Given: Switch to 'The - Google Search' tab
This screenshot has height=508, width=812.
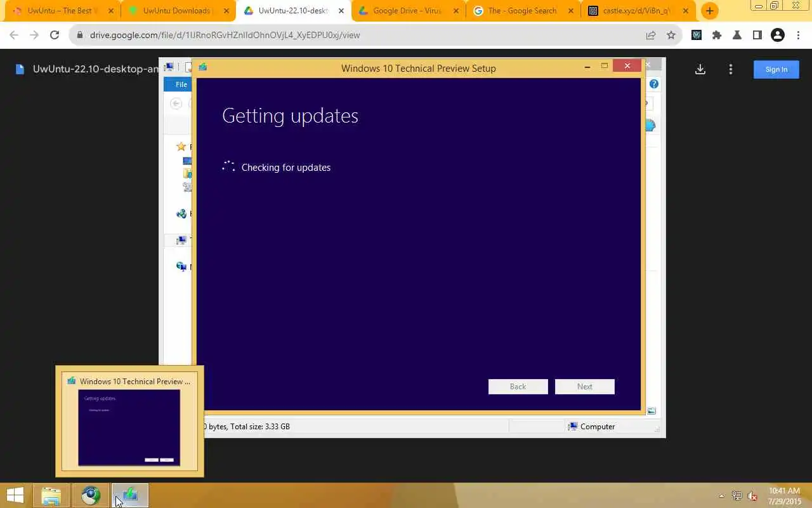Looking at the screenshot, I should click(522, 11).
